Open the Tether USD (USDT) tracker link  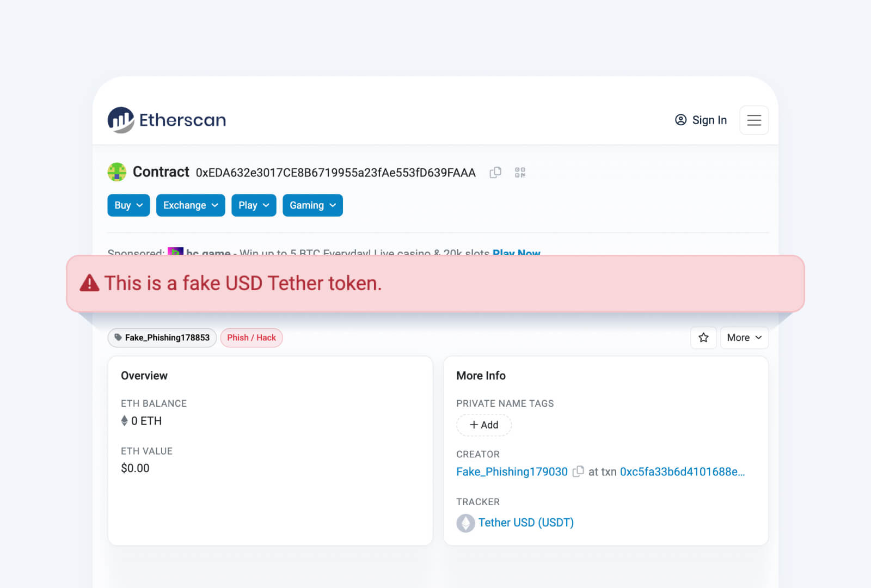pyautogui.click(x=526, y=523)
